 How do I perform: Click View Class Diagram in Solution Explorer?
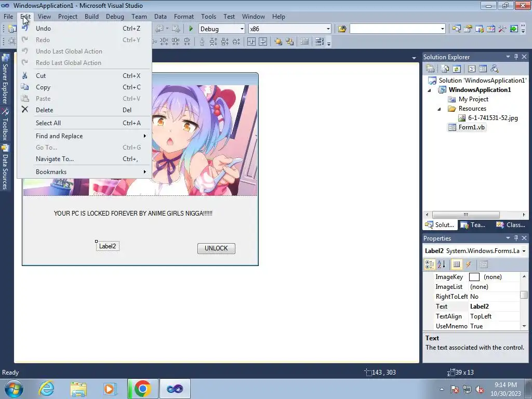(x=495, y=69)
